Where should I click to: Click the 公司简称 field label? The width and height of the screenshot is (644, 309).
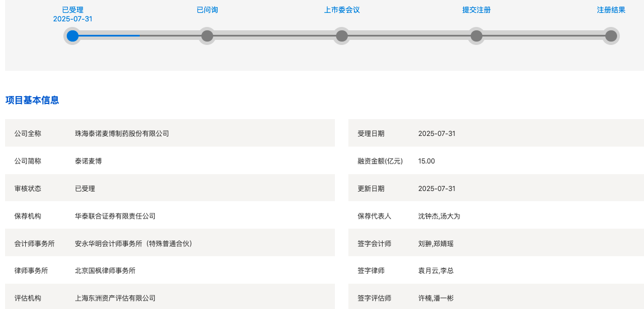(28, 161)
